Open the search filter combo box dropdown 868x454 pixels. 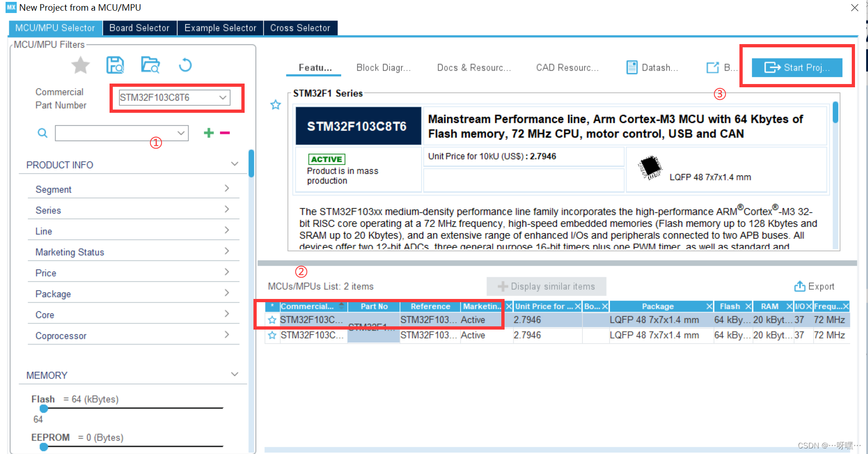[x=181, y=133]
